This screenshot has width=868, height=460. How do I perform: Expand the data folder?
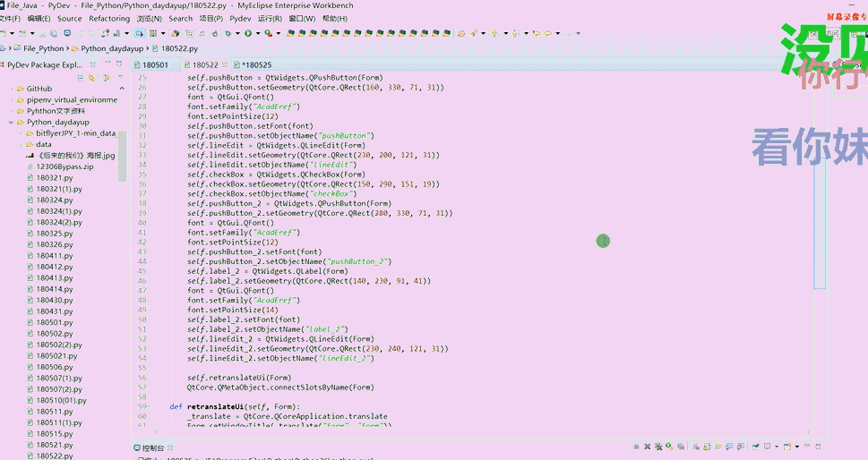tap(21, 144)
